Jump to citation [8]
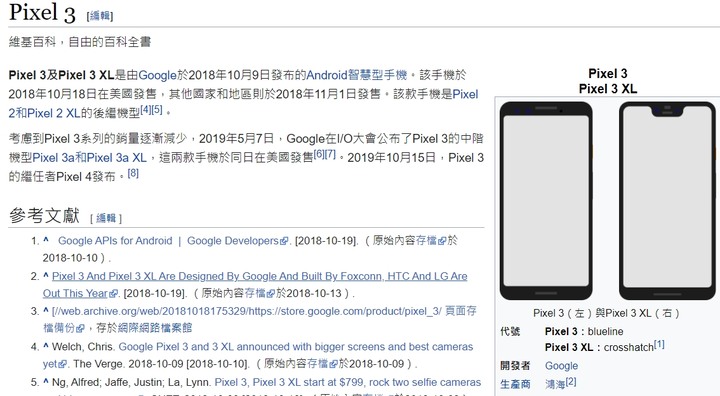This screenshot has width=720, height=396. click(133, 173)
